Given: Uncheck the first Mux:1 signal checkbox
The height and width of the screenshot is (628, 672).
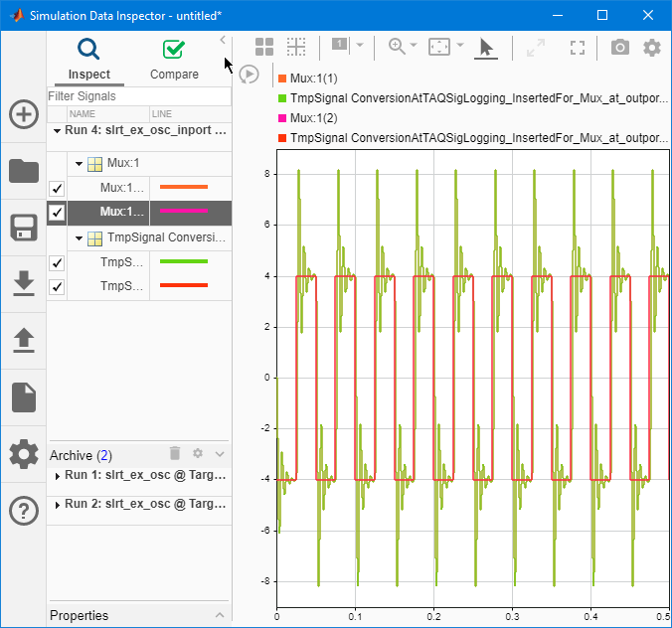Looking at the screenshot, I should 57,188.
